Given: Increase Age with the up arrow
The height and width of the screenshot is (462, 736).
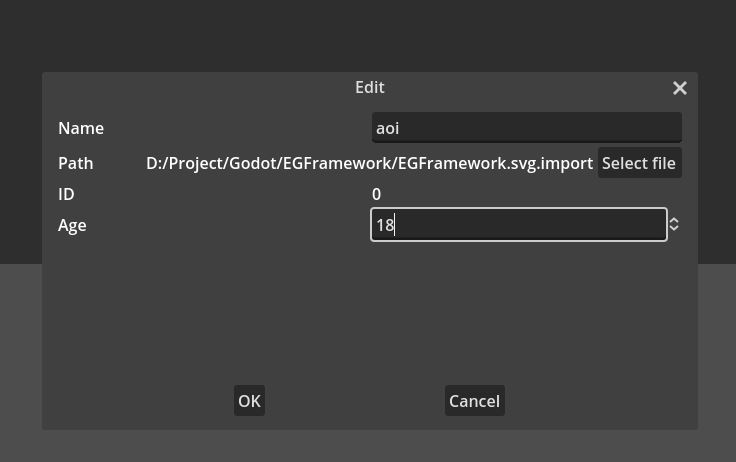Looking at the screenshot, I should (x=674, y=220).
